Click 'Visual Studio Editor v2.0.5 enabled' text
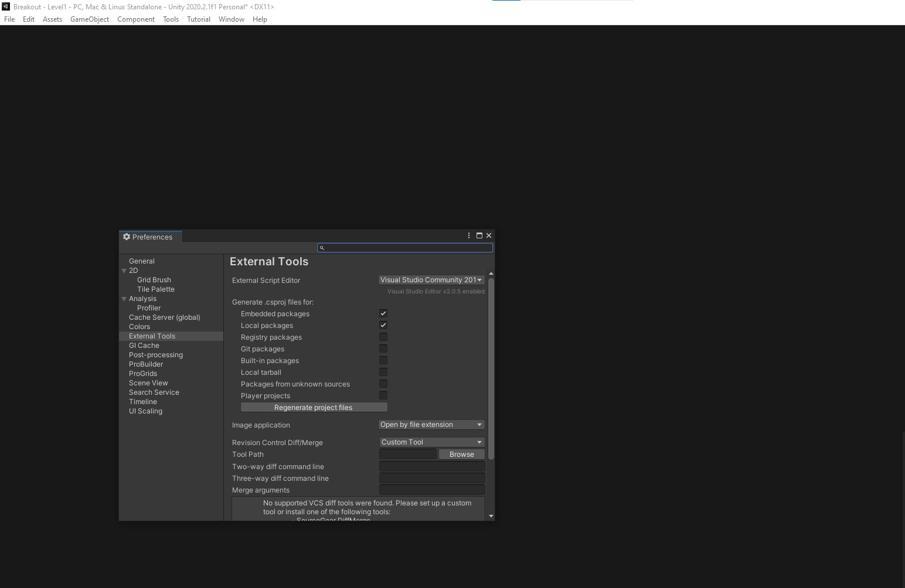The width and height of the screenshot is (905, 588). 436,291
